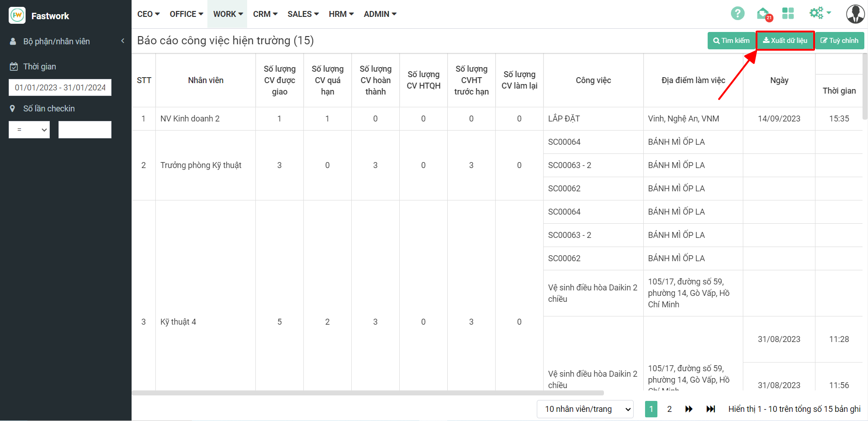Click 'Xuất dữ liệu' export button

pos(785,41)
